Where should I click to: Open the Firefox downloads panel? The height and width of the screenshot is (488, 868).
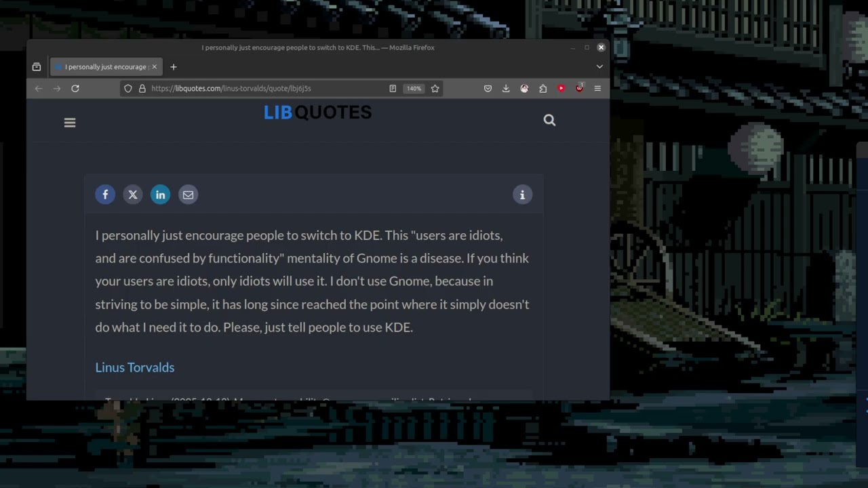click(x=506, y=88)
